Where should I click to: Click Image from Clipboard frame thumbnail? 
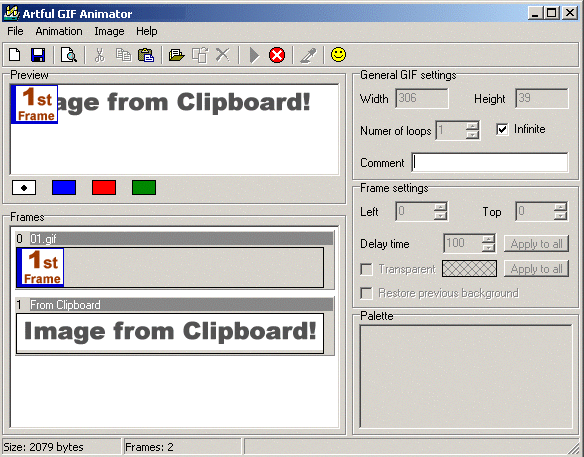pyautogui.click(x=170, y=333)
